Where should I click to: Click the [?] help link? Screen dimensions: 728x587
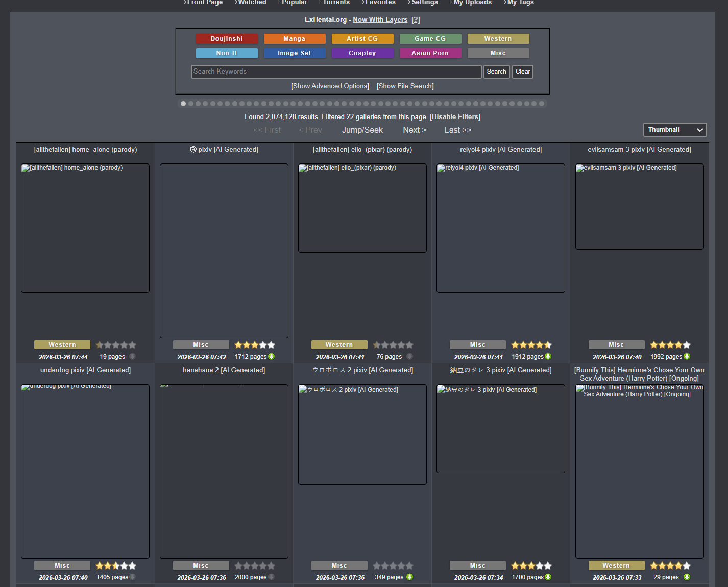[x=416, y=20]
